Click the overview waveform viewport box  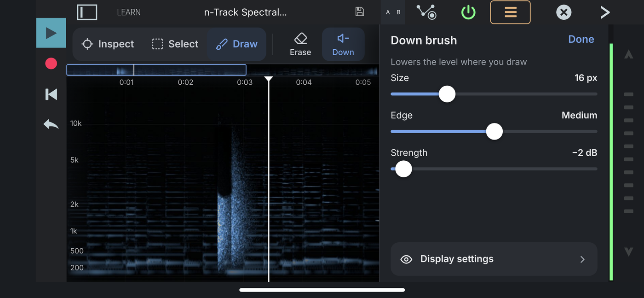pyautogui.click(x=156, y=70)
